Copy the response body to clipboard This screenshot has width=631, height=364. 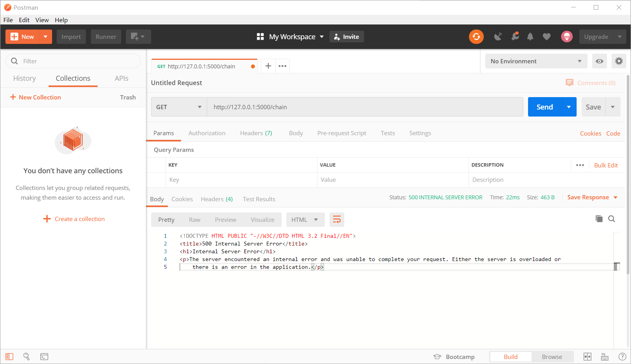click(599, 219)
